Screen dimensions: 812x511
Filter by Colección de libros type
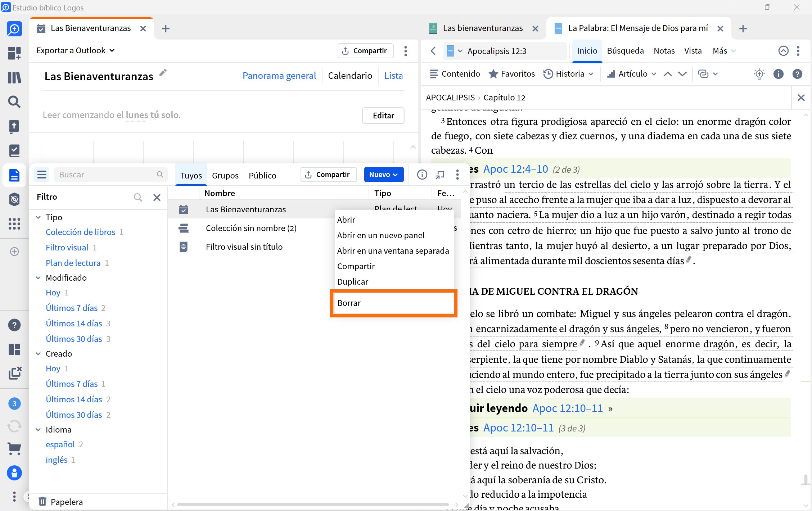tap(81, 232)
